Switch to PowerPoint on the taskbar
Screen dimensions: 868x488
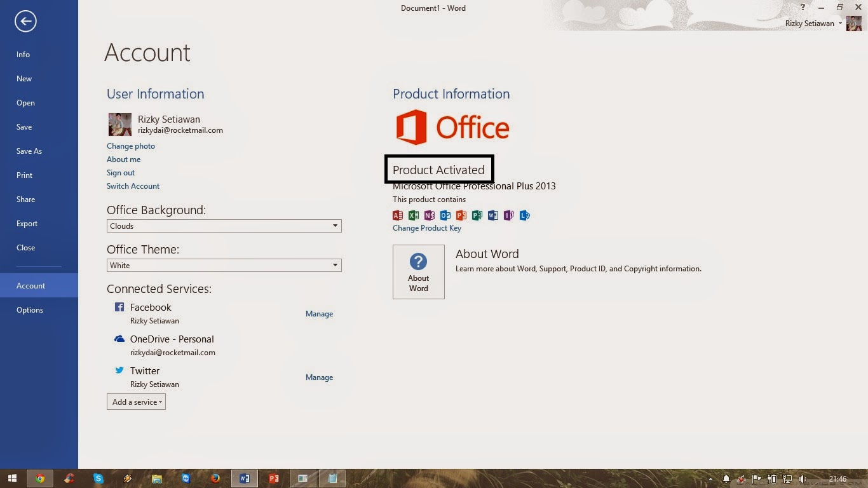tap(274, 478)
